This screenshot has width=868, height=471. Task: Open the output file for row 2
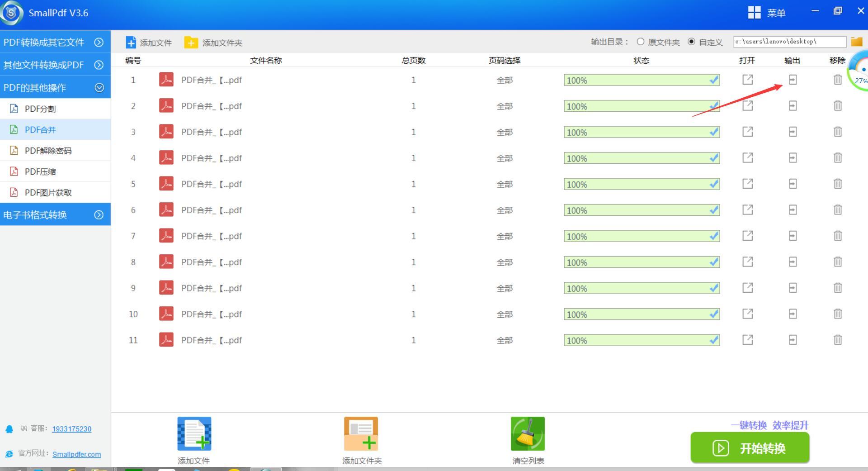coord(748,106)
